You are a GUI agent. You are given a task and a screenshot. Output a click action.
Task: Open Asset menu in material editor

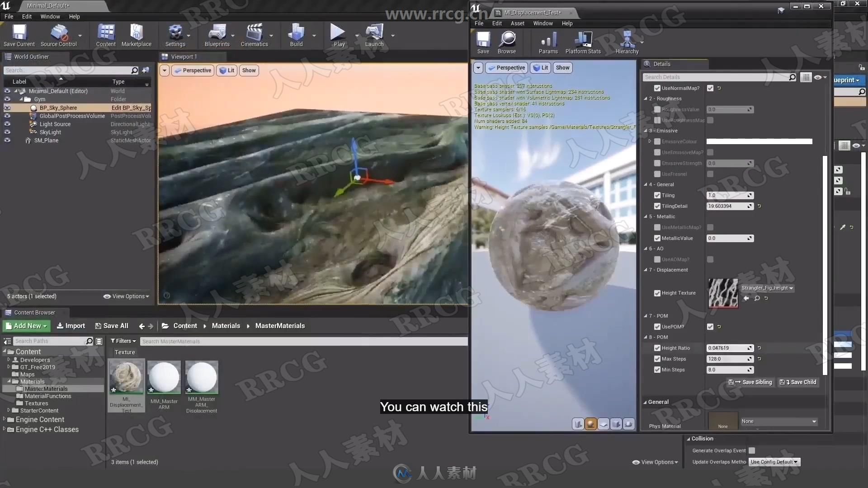click(517, 23)
